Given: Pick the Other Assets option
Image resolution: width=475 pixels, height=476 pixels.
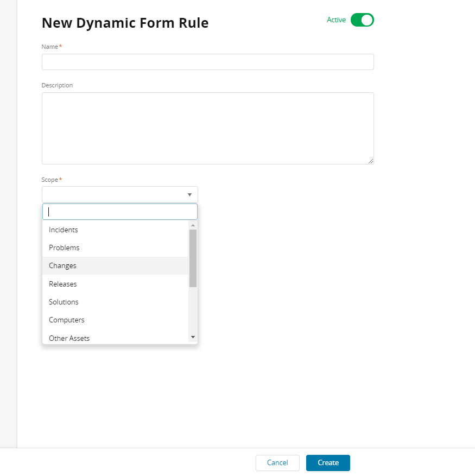Looking at the screenshot, I should tap(69, 338).
